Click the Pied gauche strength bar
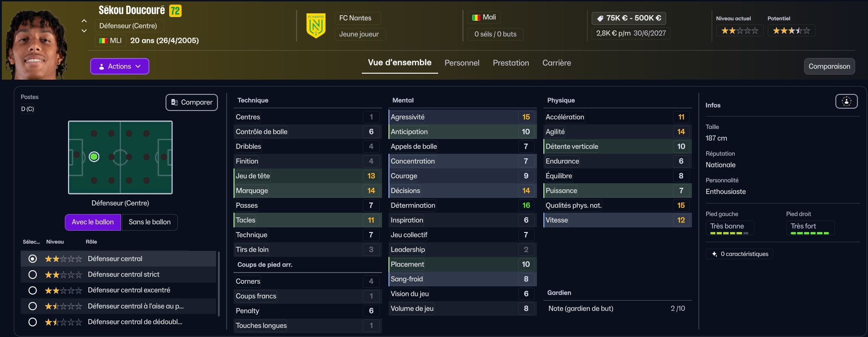 tap(729, 233)
